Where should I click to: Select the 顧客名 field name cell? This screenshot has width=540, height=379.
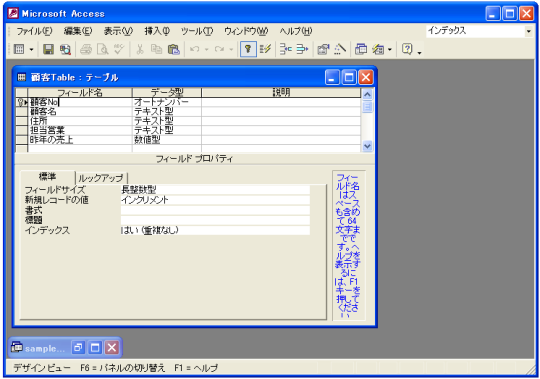click(x=80, y=112)
